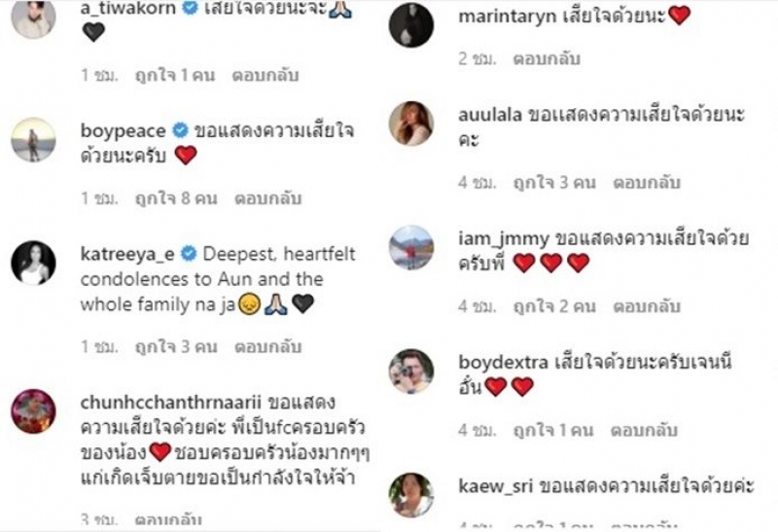Reply to boypeace's comment via ตอบกลับ
The image size is (778, 532).
268,198
